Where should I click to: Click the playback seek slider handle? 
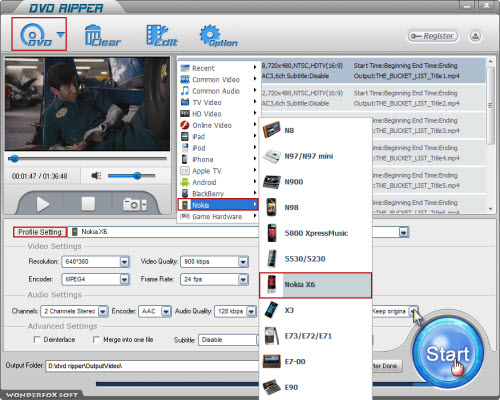14,159
